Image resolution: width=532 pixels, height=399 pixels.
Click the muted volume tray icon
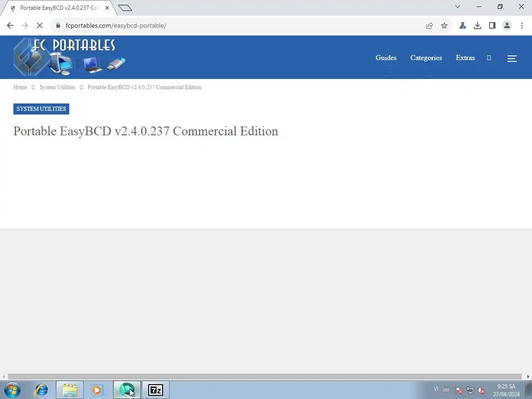coord(481,390)
